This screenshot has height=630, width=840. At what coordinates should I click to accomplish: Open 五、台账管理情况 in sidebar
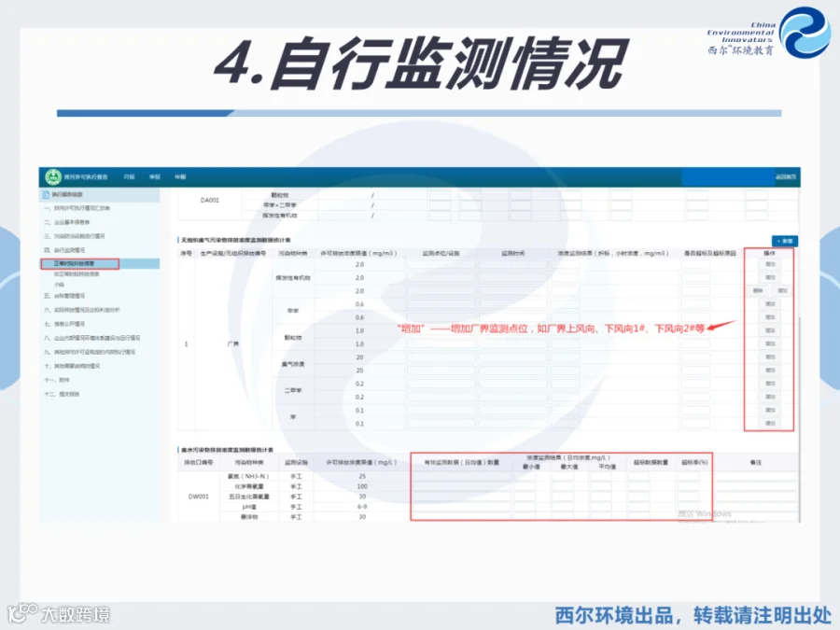(64, 296)
